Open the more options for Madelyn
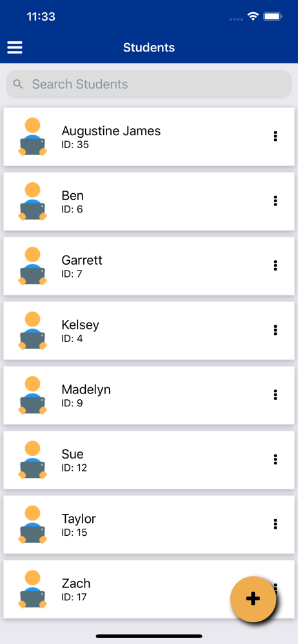This screenshot has width=298, height=644. (x=275, y=395)
